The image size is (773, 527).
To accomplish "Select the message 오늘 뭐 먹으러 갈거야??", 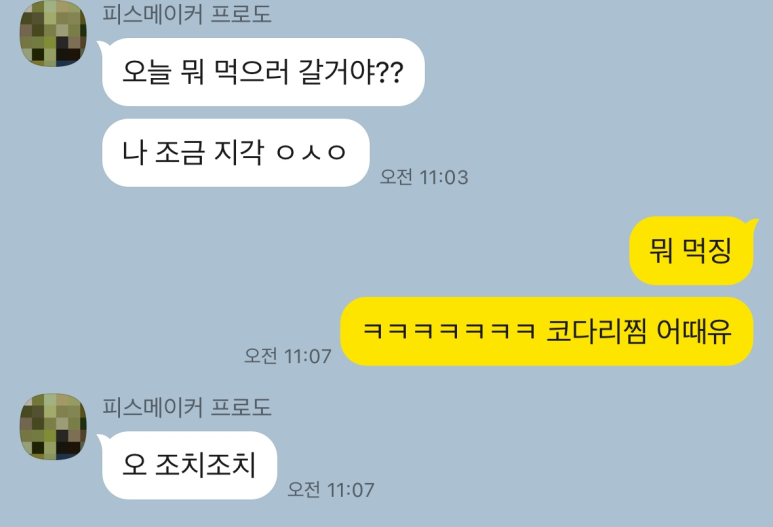I will (261, 71).
